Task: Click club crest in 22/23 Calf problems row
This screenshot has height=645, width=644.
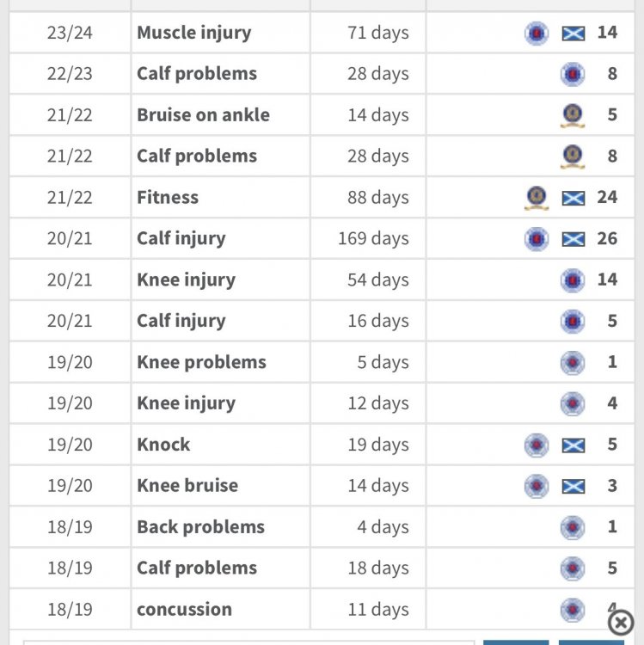Action: 573,74
